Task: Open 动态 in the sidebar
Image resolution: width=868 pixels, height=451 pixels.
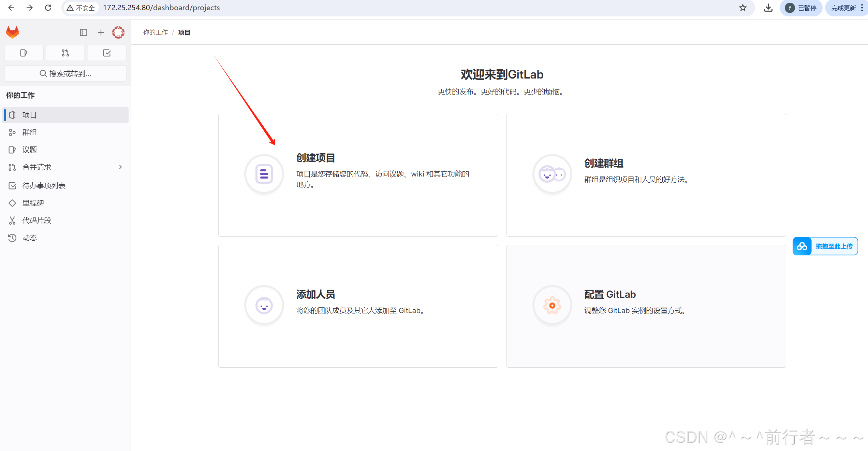Action: (x=65, y=238)
